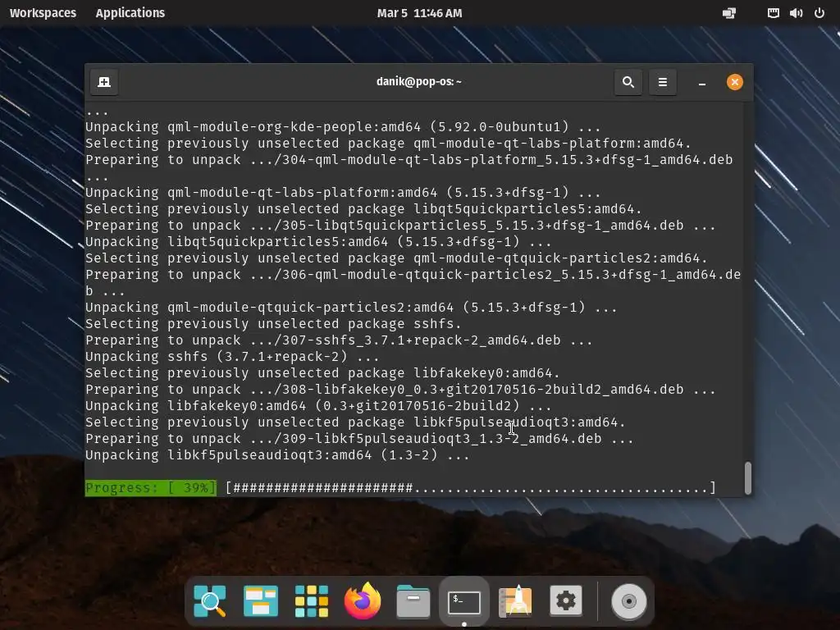
Task: Open terminal search with the magnifier icon
Action: click(628, 82)
